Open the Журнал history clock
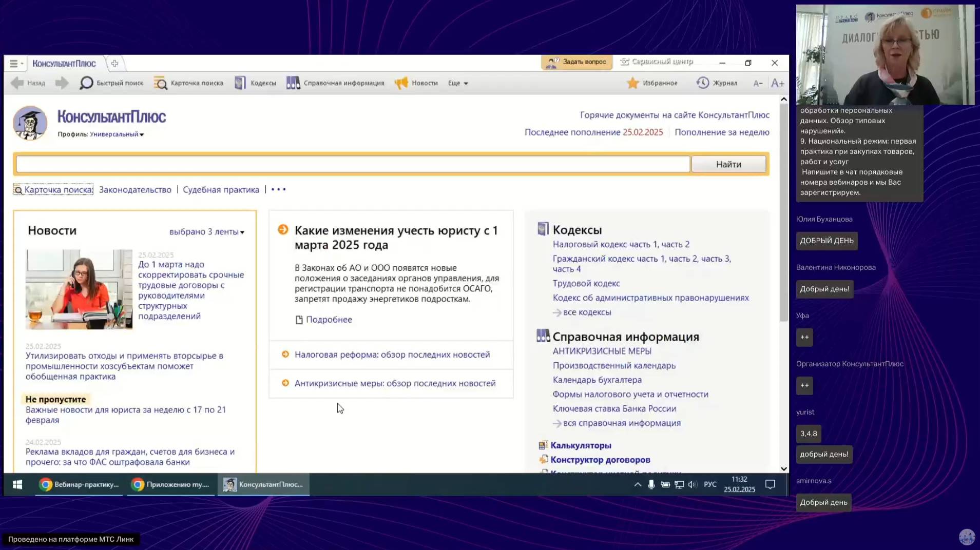 click(x=717, y=83)
